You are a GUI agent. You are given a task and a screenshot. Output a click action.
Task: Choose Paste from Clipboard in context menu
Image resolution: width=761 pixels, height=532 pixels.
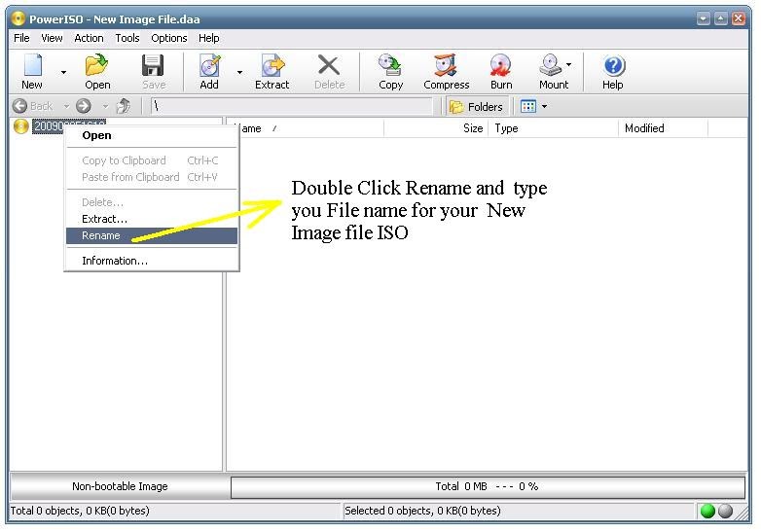click(x=152, y=177)
